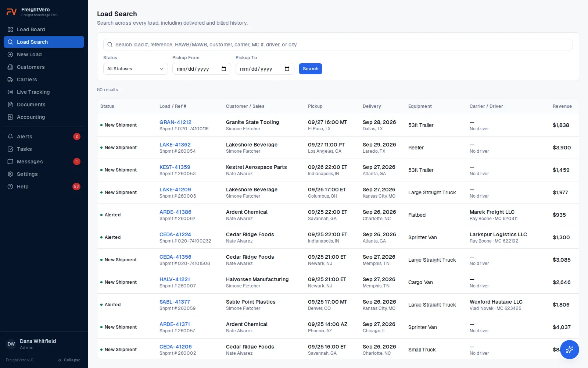Viewport: 588px width, 368px height.
Task: Open Documents page icon in sidebar
Action: click(x=10, y=105)
